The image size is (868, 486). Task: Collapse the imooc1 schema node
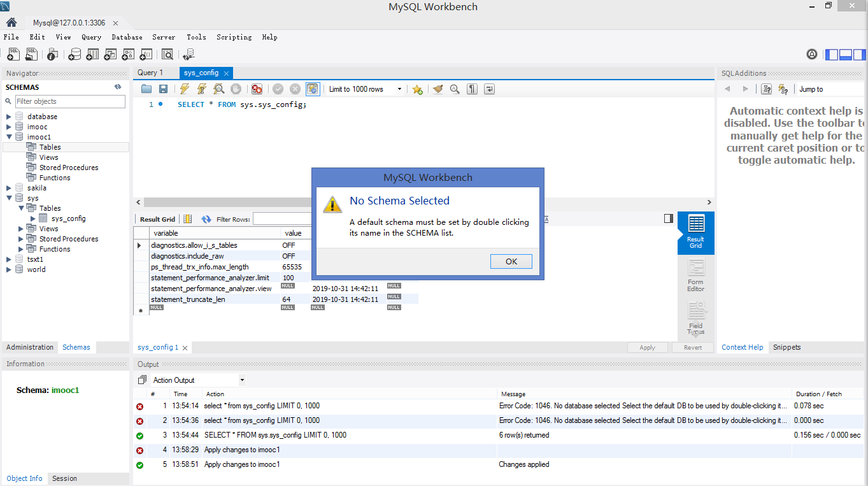[9, 137]
